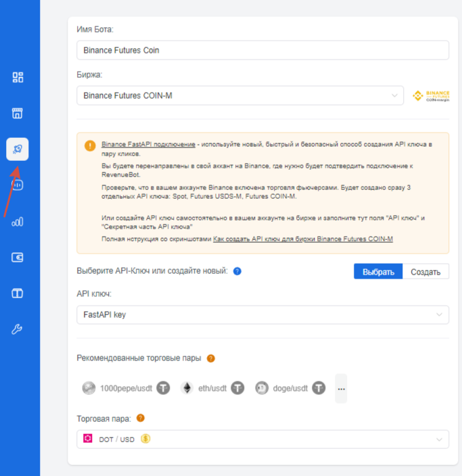Focus the Имя Бота name input field

tap(262, 51)
